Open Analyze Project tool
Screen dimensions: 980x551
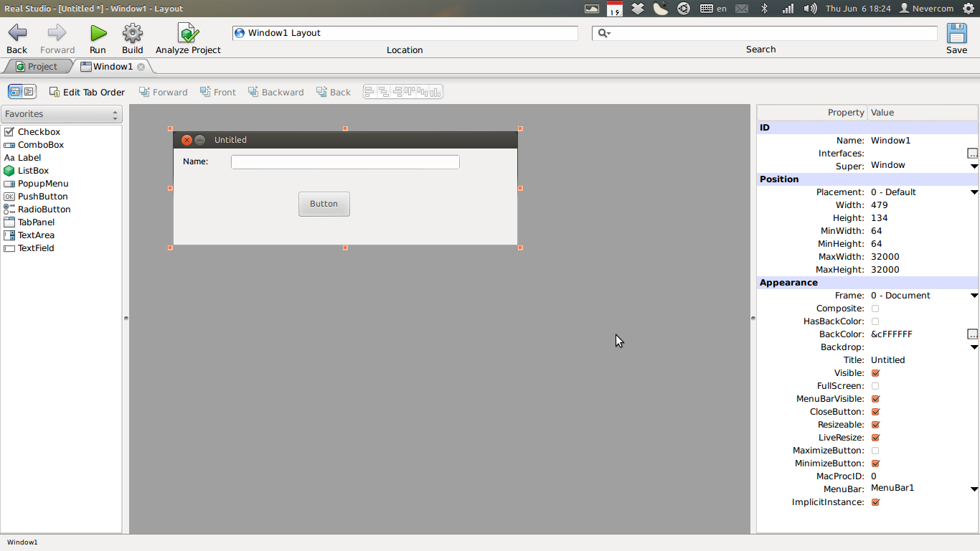(x=188, y=33)
